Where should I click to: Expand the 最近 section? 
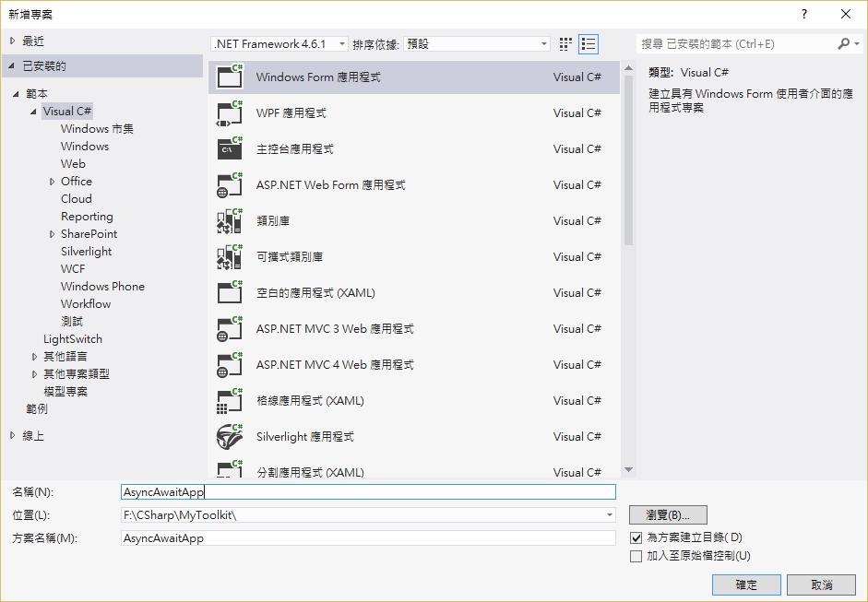click(12, 41)
